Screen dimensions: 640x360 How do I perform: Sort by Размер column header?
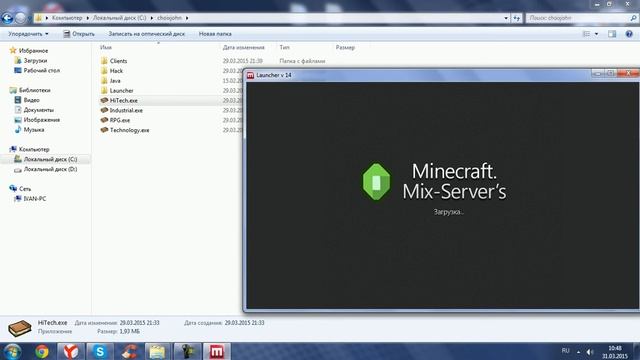[345, 48]
